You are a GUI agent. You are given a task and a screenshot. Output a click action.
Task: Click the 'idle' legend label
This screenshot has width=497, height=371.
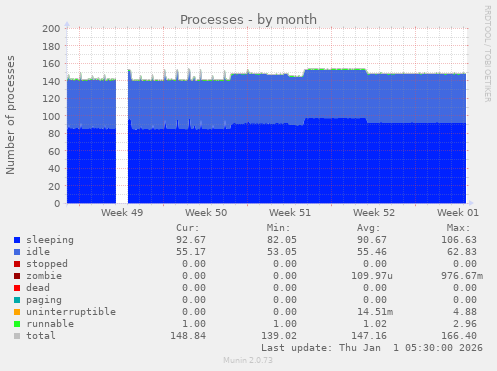click(38, 252)
